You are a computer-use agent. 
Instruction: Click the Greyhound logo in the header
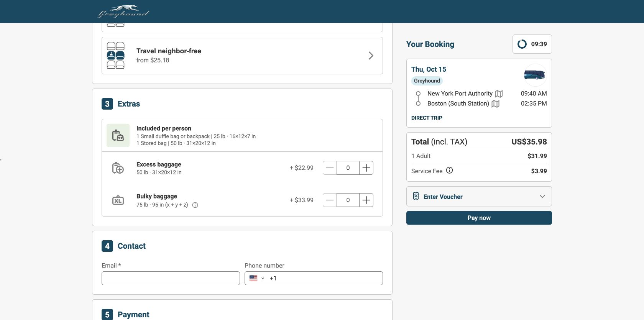pyautogui.click(x=123, y=11)
